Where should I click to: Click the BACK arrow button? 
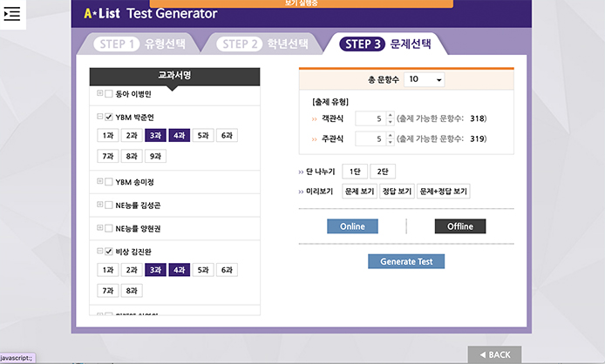pyautogui.click(x=494, y=354)
